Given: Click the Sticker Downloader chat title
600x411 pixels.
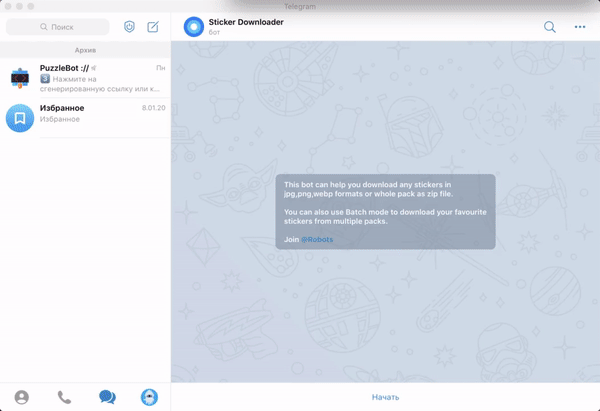Looking at the screenshot, I should (x=246, y=22).
